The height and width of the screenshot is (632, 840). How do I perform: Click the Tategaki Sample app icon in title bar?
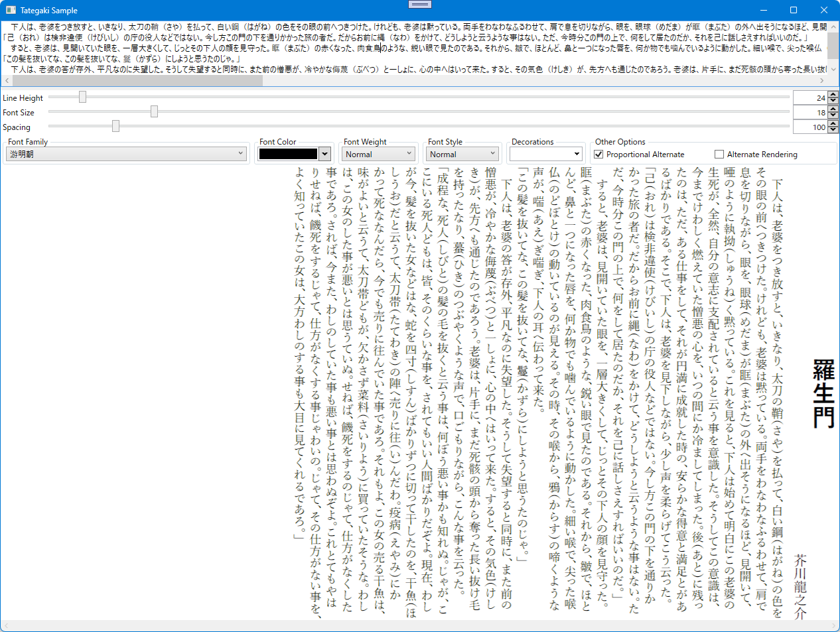point(11,10)
